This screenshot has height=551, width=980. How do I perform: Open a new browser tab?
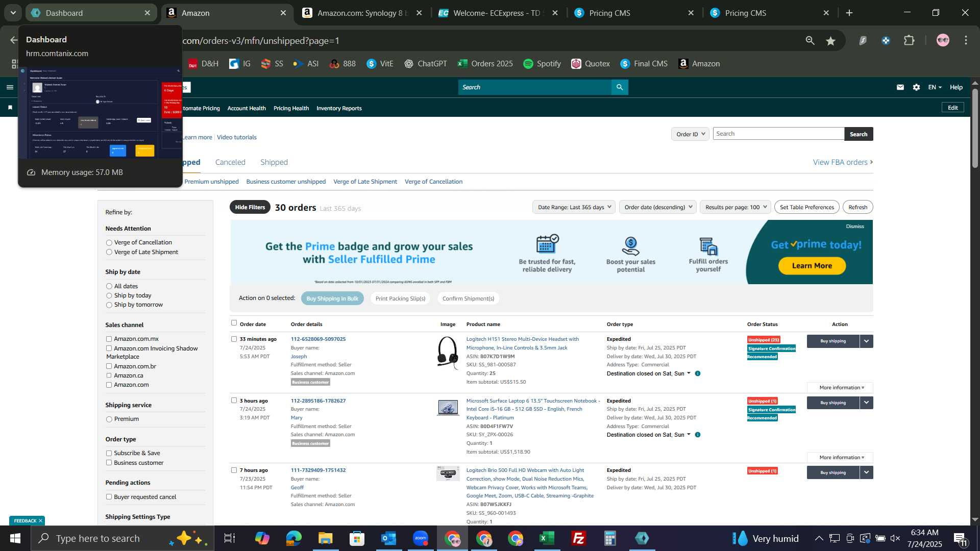point(849,13)
